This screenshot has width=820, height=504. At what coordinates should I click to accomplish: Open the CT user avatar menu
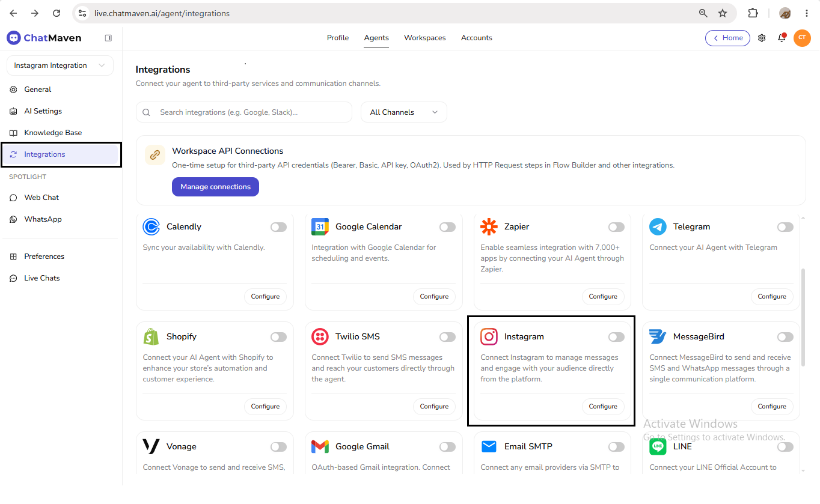[x=802, y=38]
